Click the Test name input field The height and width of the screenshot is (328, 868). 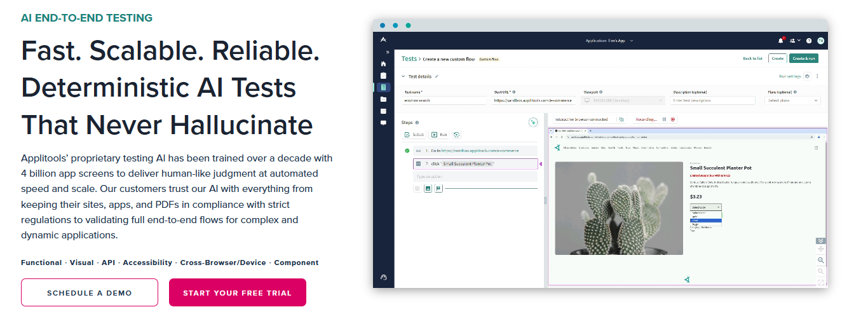pyautogui.click(x=445, y=100)
